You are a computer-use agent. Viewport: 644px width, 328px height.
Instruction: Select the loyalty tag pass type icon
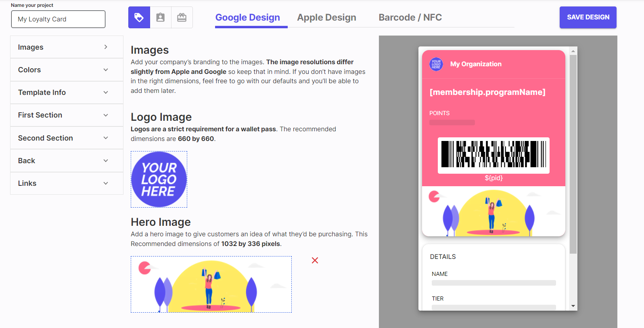139,17
